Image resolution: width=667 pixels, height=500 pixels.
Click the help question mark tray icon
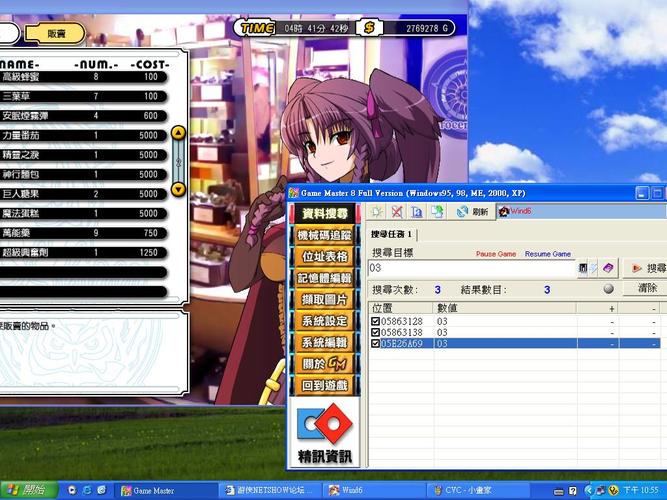[573, 491]
